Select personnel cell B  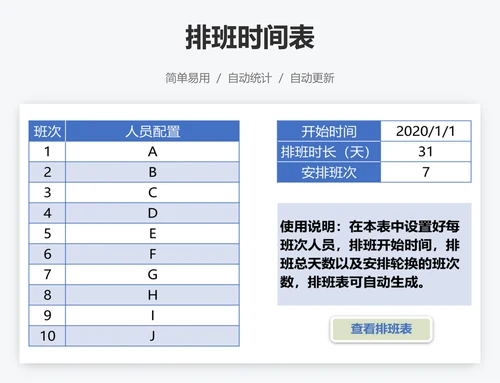click(152, 172)
